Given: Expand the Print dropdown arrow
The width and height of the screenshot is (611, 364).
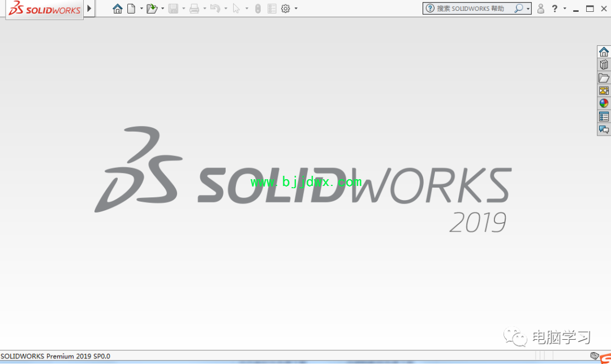Looking at the screenshot, I should (205, 8).
